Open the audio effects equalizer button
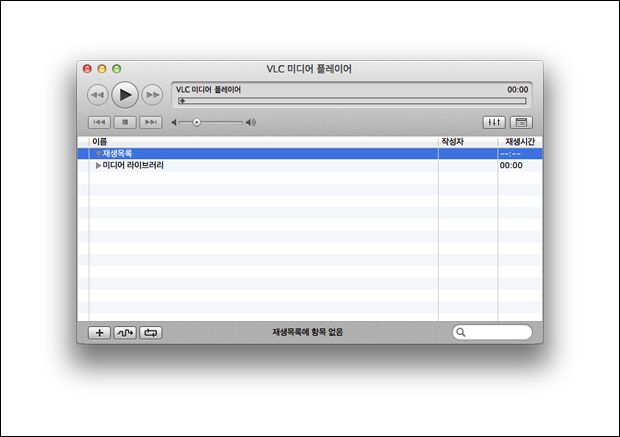This screenshot has width=620, height=437. [x=494, y=122]
